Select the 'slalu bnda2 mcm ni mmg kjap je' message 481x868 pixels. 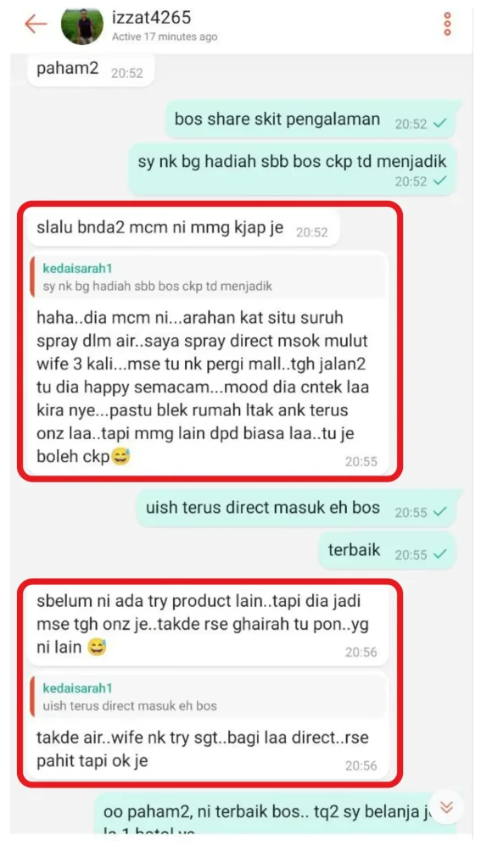pyautogui.click(x=182, y=229)
